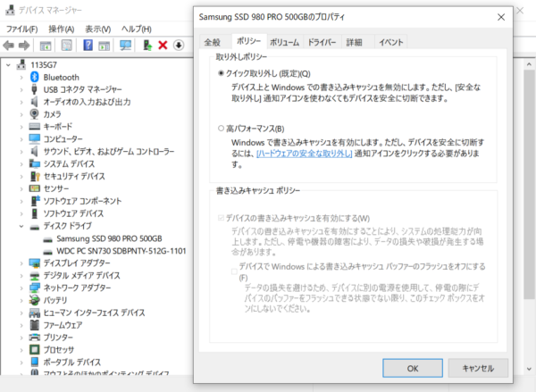Click the キャンセル button
536x392 pixels.
478,368
